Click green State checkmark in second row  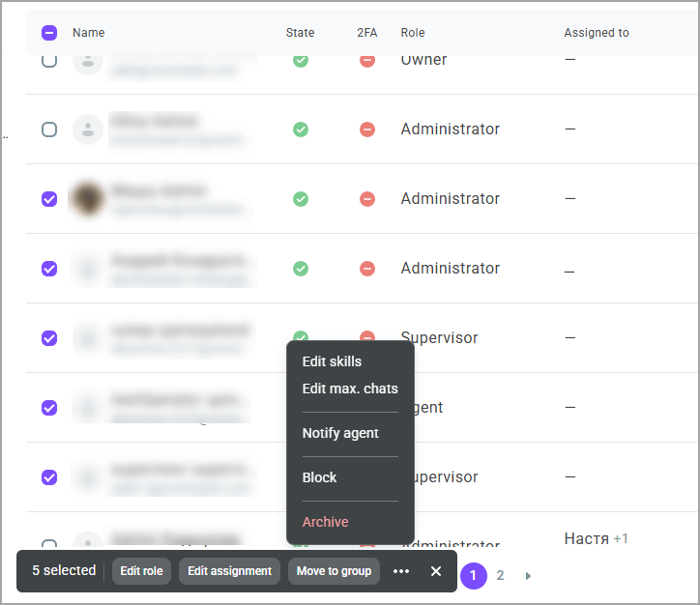(x=301, y=130)
